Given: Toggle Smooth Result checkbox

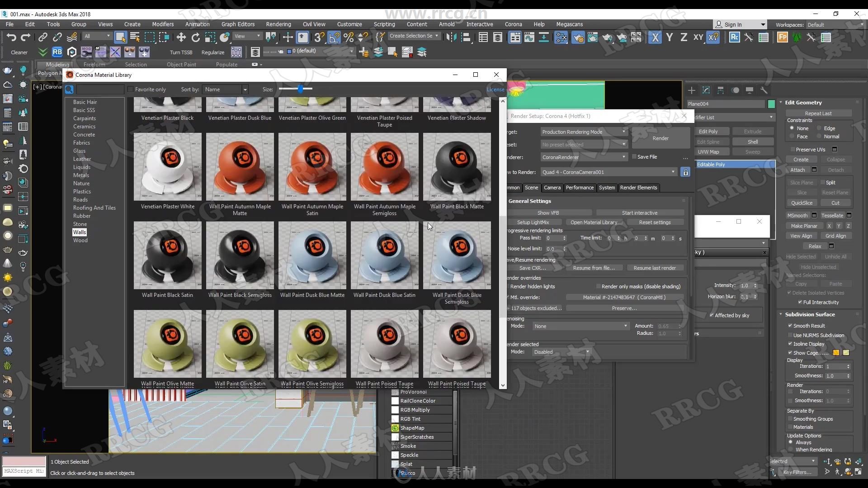Looking at the screenshot, I should tap(790, 326).
